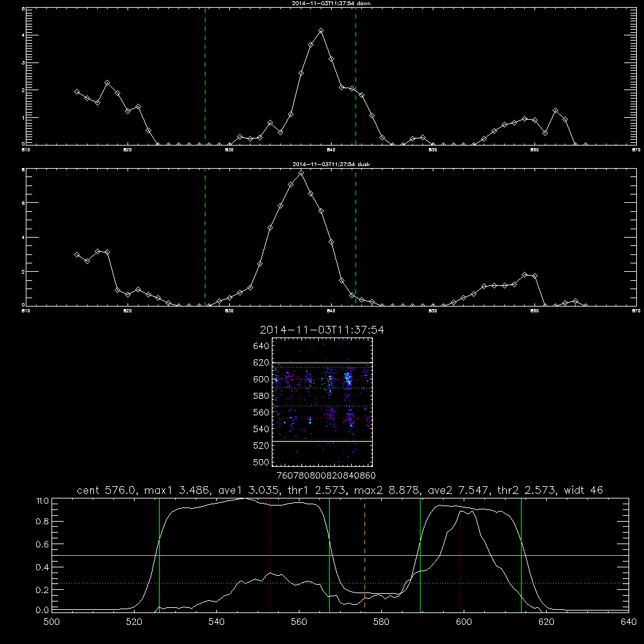Image resolution: width=644 pixels, height=644 pixels.
Task: Select the orange dashed center line in bottom plot
Action: point(365,555)
